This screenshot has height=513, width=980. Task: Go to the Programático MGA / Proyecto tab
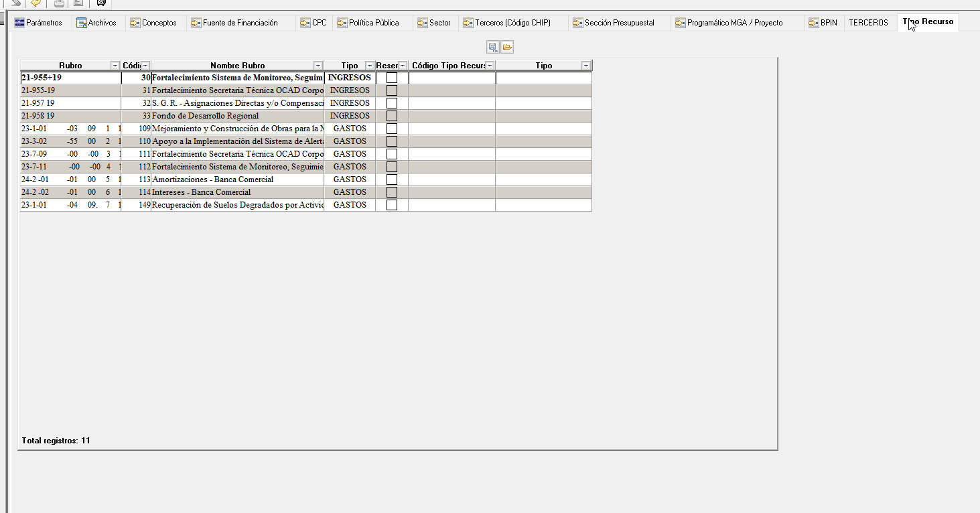coord(734,23)
